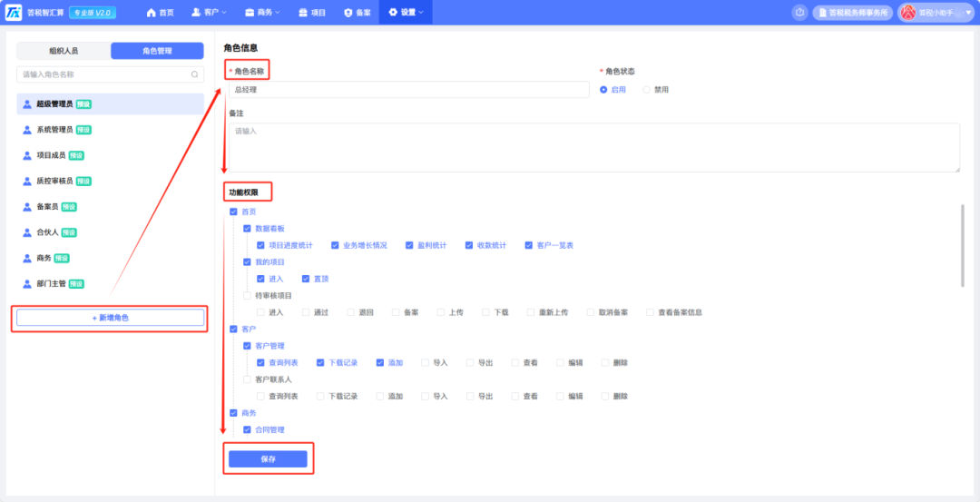Screen dimensions: 980x502
Task: Click the 备注 textarea
Action: (x=594, y=148)
